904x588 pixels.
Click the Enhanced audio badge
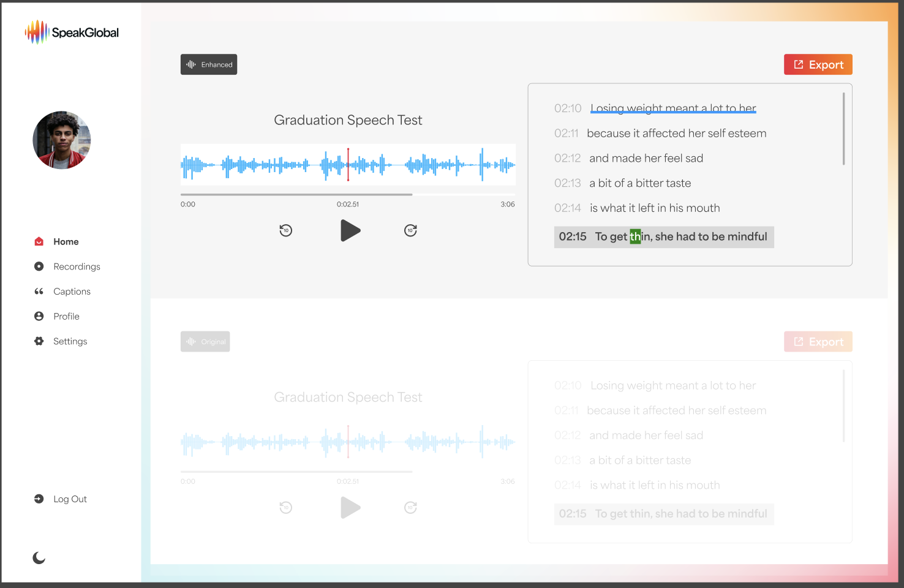click(209, 64)
